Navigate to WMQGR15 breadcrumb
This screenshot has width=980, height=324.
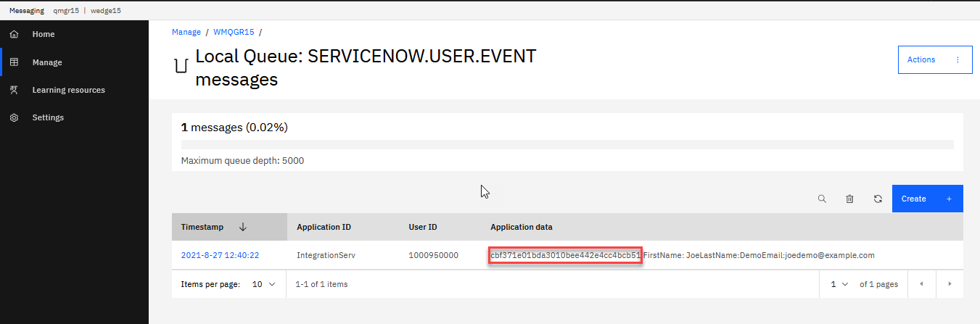(x=233, y=32)
